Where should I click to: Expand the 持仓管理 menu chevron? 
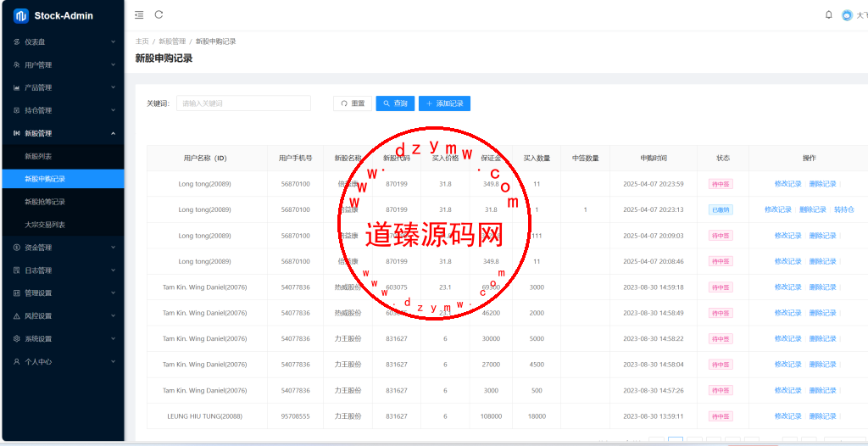pos(113,110)
